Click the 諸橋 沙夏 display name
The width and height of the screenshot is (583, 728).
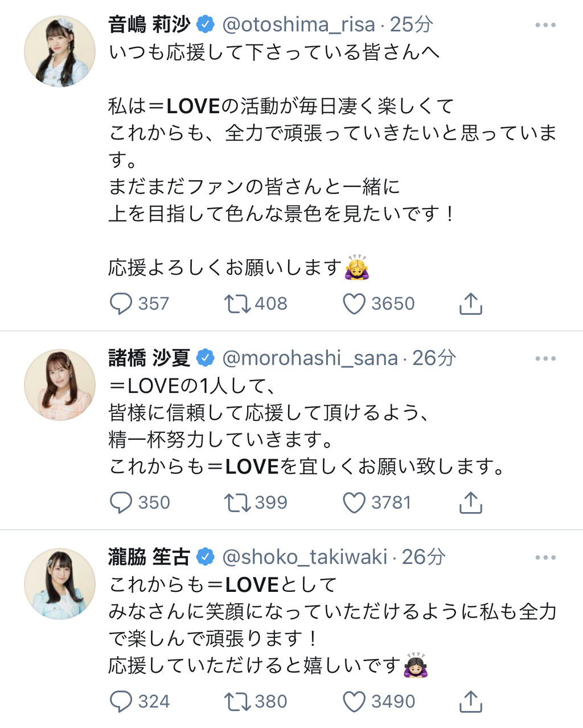pos(149,358)
